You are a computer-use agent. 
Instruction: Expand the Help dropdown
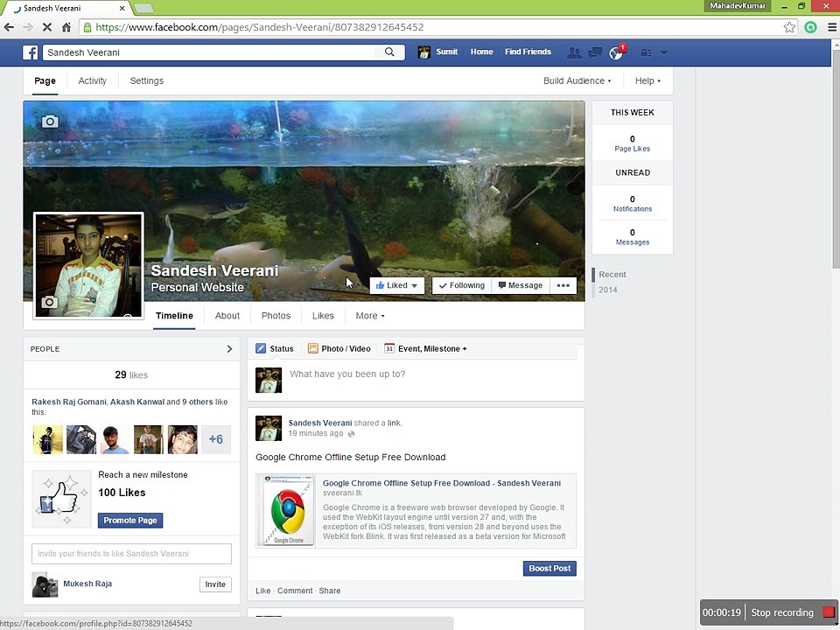647,80
